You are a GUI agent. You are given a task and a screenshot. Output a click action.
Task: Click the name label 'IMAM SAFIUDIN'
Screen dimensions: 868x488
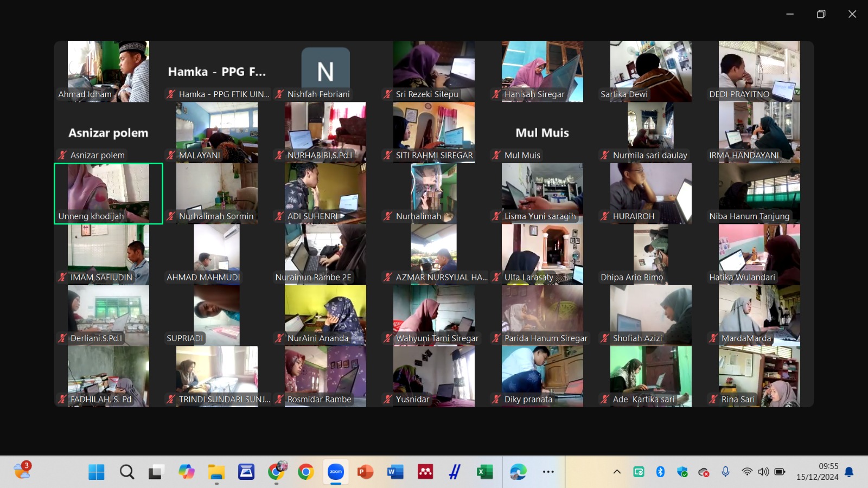pos(101,277)
